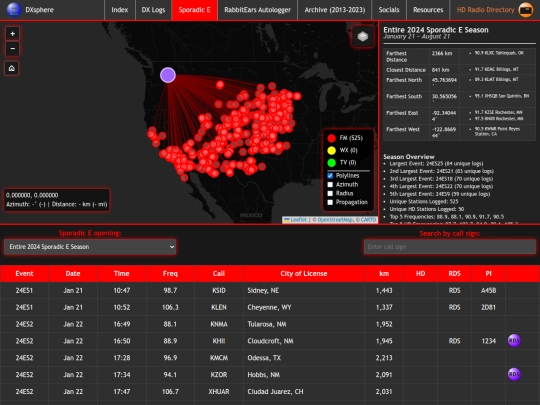
Task: Enable the Radius checkbox
Action: click(330, 194)
